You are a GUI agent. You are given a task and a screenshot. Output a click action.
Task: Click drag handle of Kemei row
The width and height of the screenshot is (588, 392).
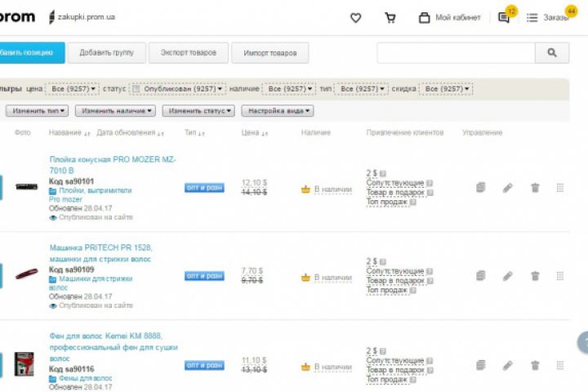pos(560,365)
